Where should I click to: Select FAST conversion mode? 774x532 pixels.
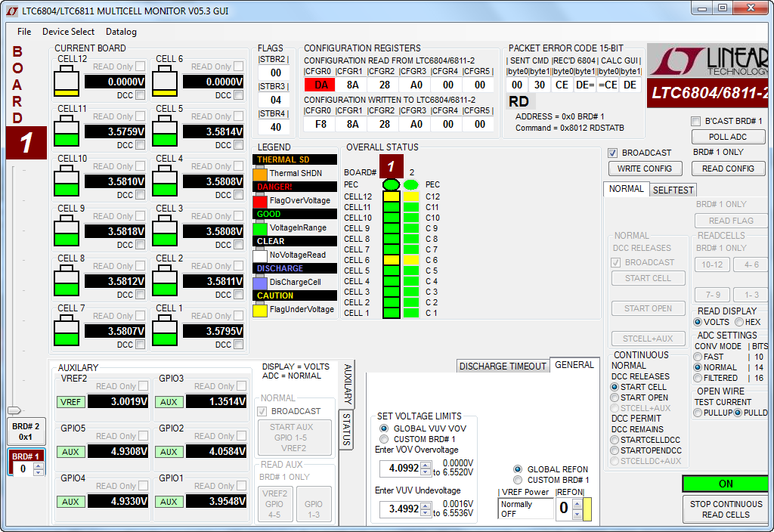pos(698,357)
